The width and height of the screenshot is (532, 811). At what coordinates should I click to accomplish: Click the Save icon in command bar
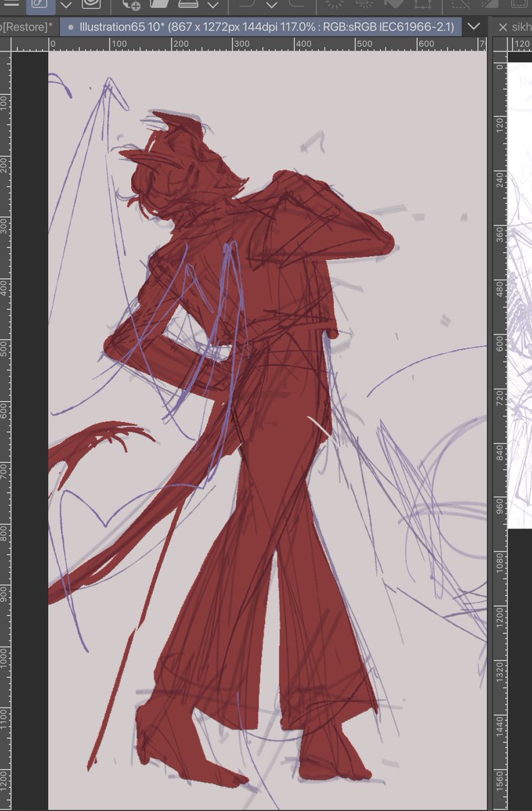[x=190, y=4]
